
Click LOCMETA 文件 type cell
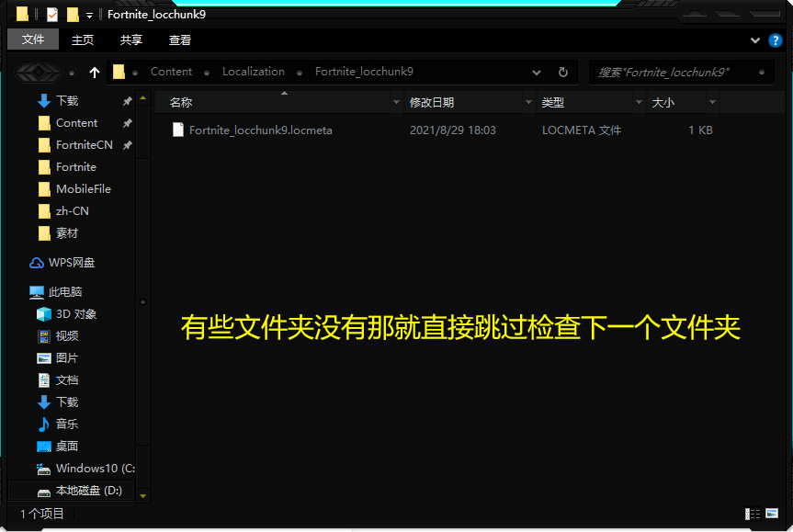tap(582, 130)
